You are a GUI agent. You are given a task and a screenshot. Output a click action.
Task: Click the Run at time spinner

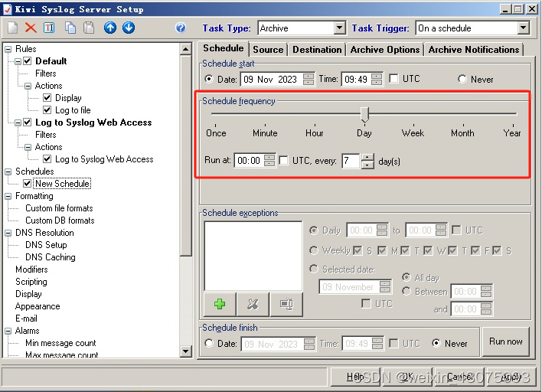(x=269, y=160)
